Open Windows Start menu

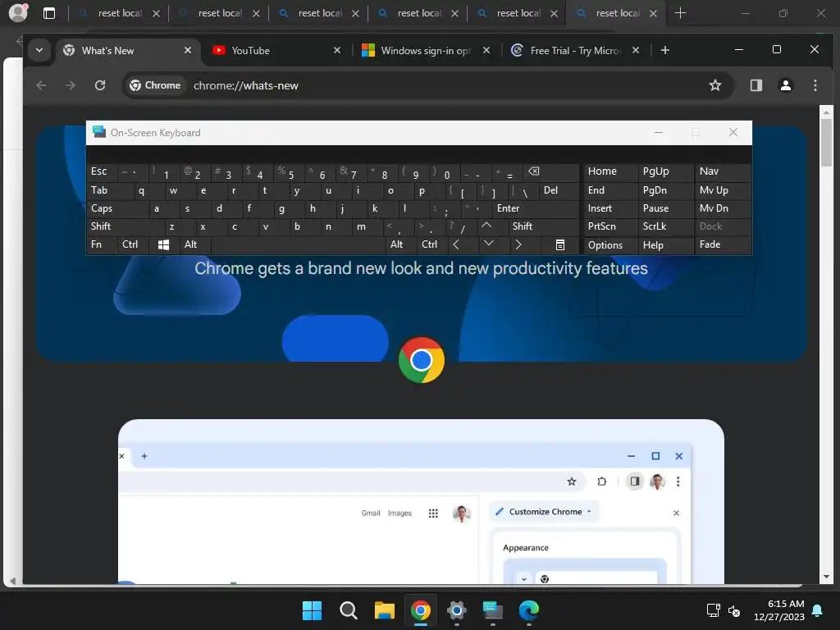(312, 610)
